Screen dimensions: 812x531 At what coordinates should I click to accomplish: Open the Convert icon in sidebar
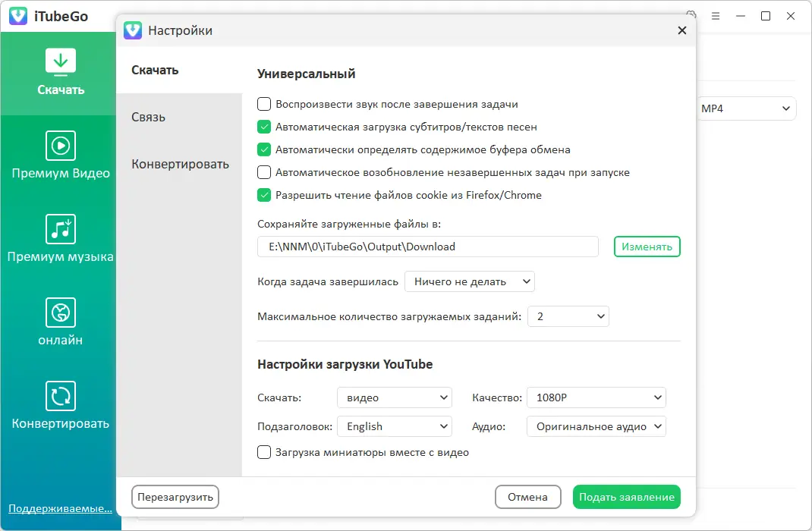click(x=61, y=396)
